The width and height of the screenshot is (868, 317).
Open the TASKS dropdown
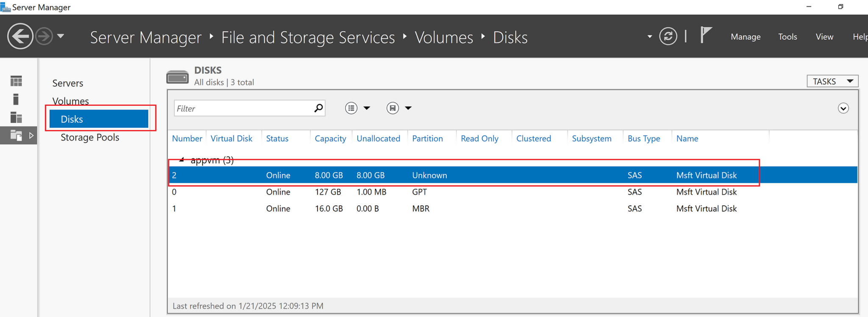pyautogui.click(x=832, y=81)
